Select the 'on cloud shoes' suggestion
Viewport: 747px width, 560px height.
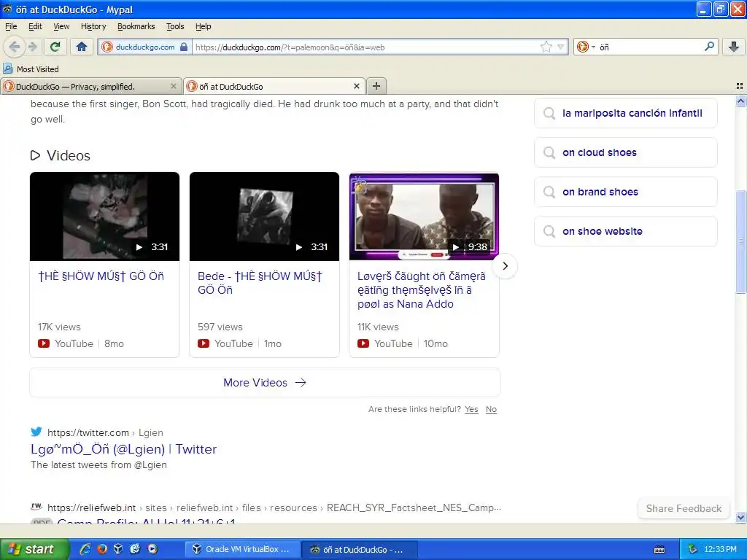[x=625, y=152]
